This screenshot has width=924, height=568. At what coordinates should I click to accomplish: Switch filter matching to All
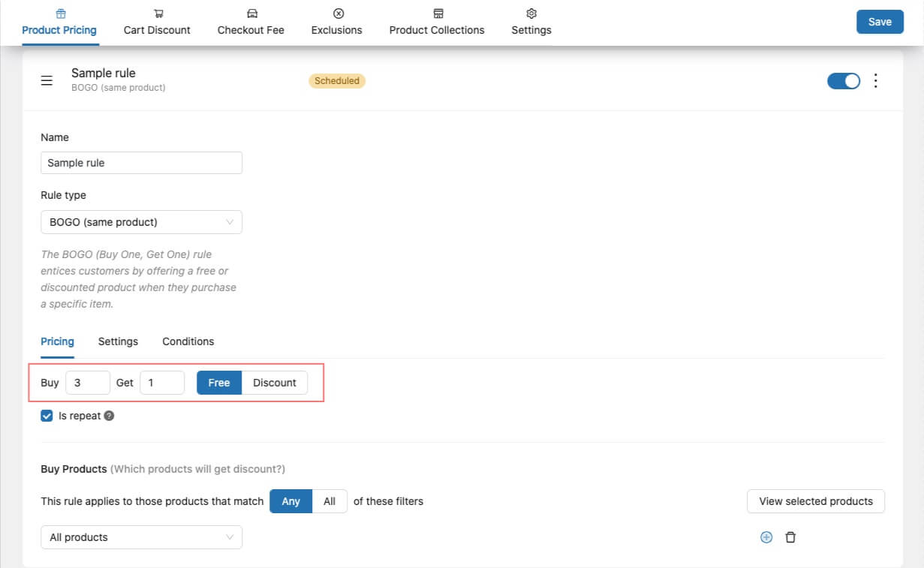[329, 501]
